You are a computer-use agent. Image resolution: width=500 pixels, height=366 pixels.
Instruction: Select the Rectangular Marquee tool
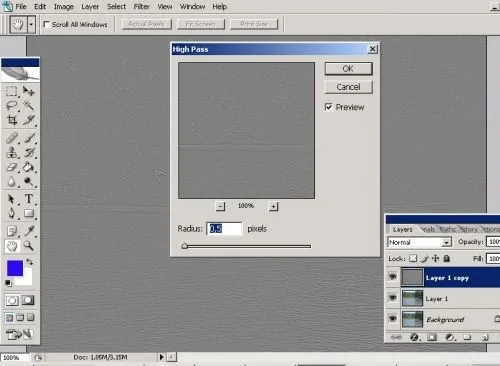[12, 91]
